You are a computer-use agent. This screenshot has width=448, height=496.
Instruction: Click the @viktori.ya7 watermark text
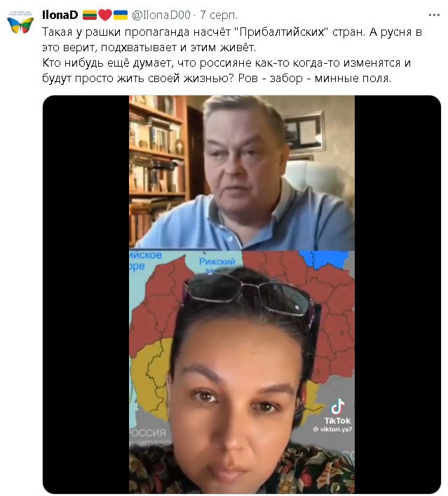[x=332, y=429]
